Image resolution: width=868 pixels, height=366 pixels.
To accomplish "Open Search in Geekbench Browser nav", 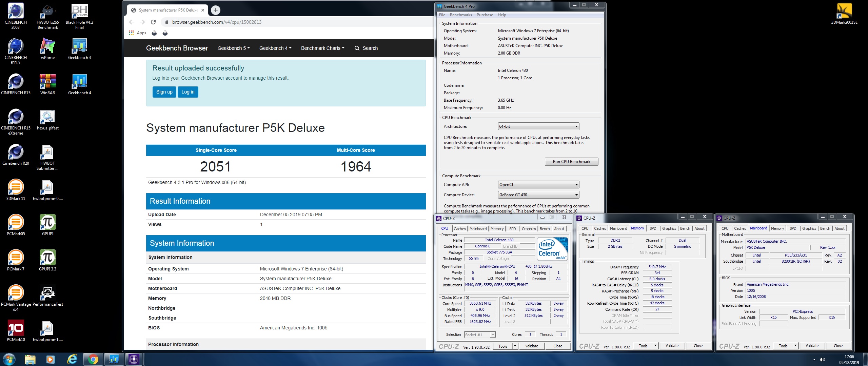I will (x=366, y=48).
